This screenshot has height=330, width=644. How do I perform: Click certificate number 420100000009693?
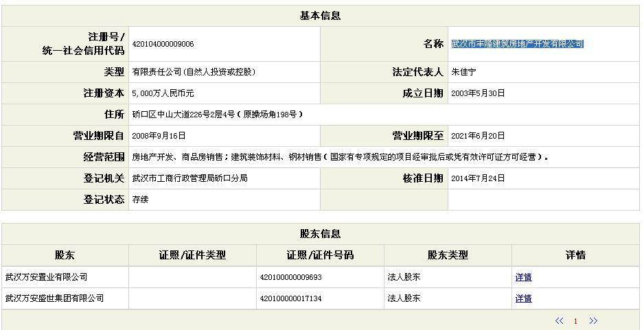coord(291,277)
